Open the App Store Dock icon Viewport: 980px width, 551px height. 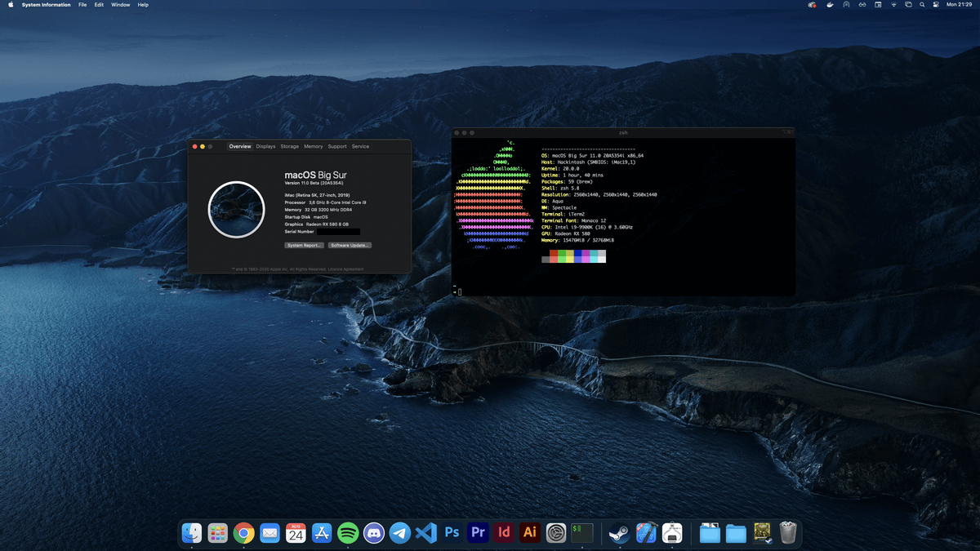[322, 534]
